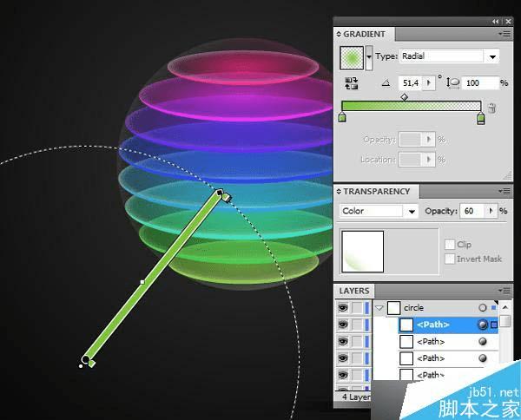Open the gradient swatch preset arrow

[x=369, y=58]
